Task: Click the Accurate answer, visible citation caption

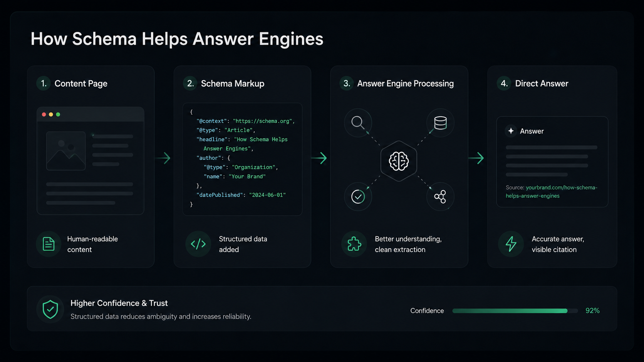Action: (x=558, y=244)
